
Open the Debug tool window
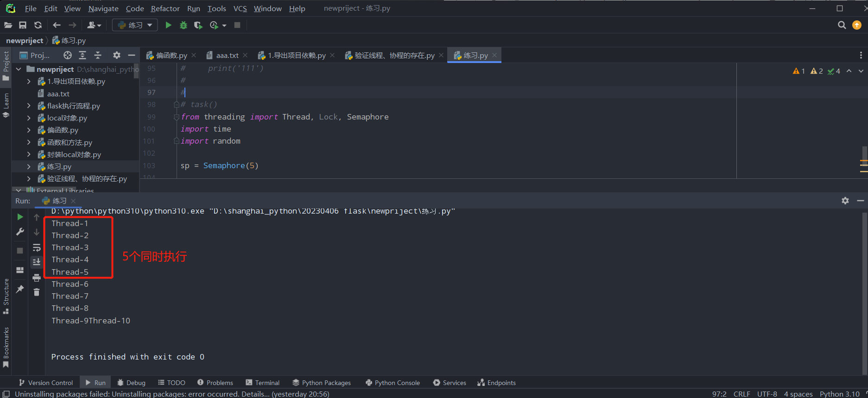131,383
